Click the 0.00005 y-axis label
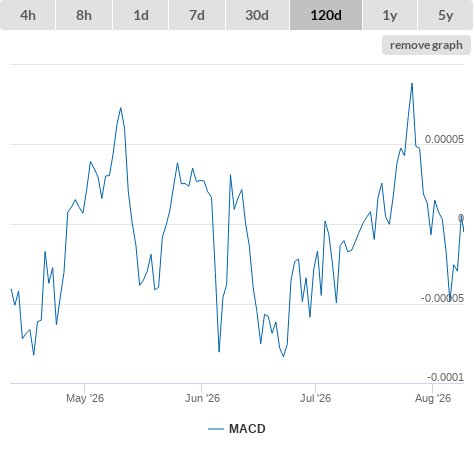The image size is (474, 455). 444,139
